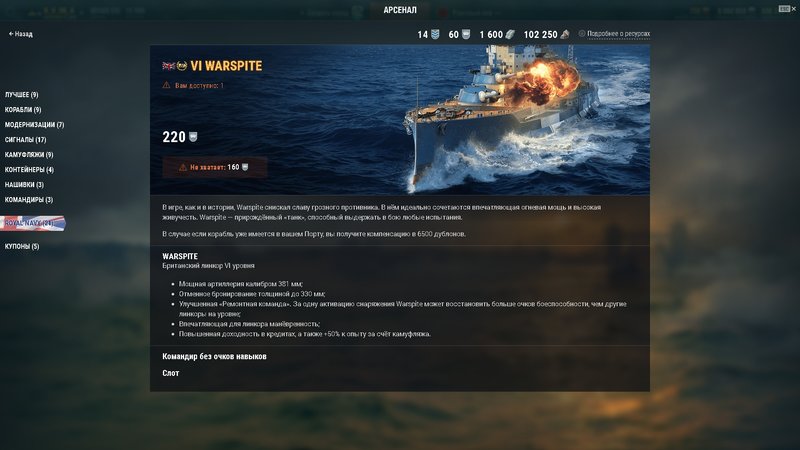The image size is (800, 450).
Task: Click the steel ingot resource icon
Action: [510, 34]
